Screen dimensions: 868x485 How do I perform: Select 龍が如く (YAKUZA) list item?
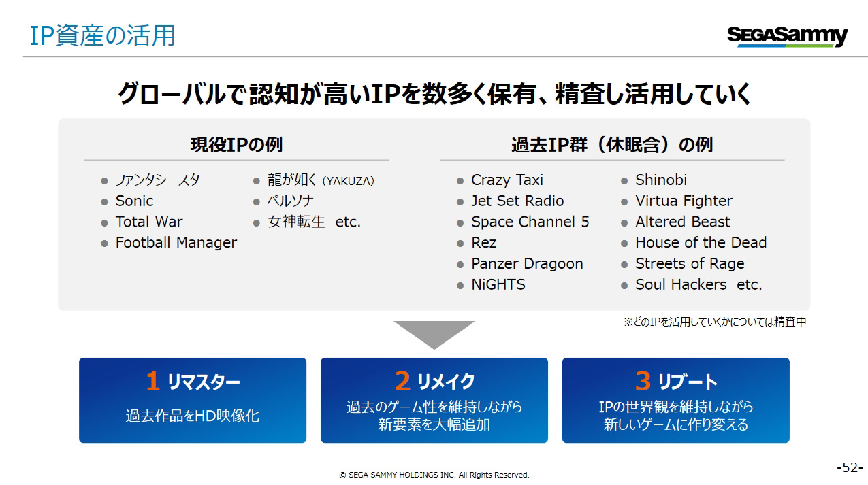[321, 180]
